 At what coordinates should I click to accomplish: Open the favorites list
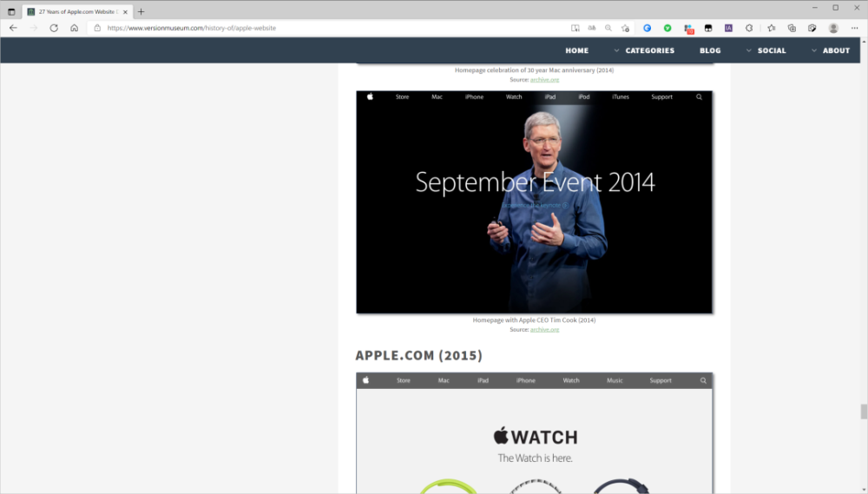tap(772, 28)
